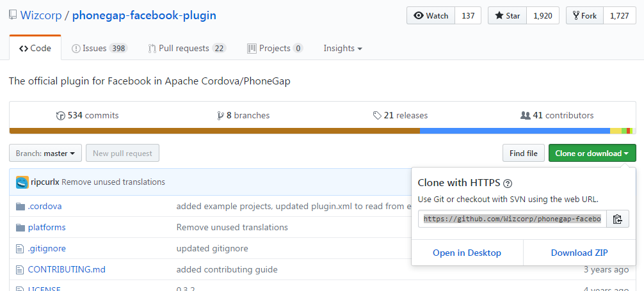Expand the Insights dropdown tab
Image resolution: width=644 pixels, height=291 pixels.
pyautogui.click(x=343, y=48)
